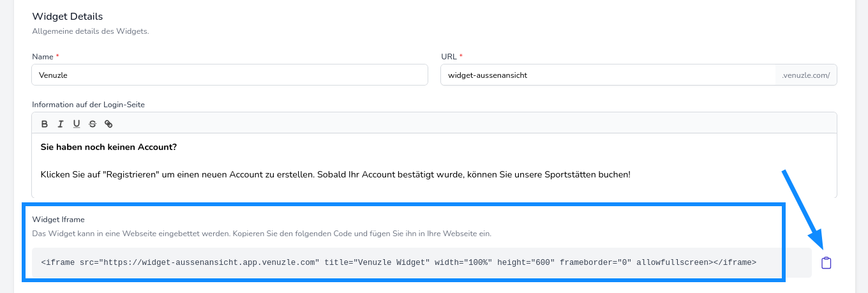Image resolution: width=868 pixels, height=293 pixels.
Task: Place cursor in "Sie haben noch keinen Account?" line
Action: coord(108,147)
